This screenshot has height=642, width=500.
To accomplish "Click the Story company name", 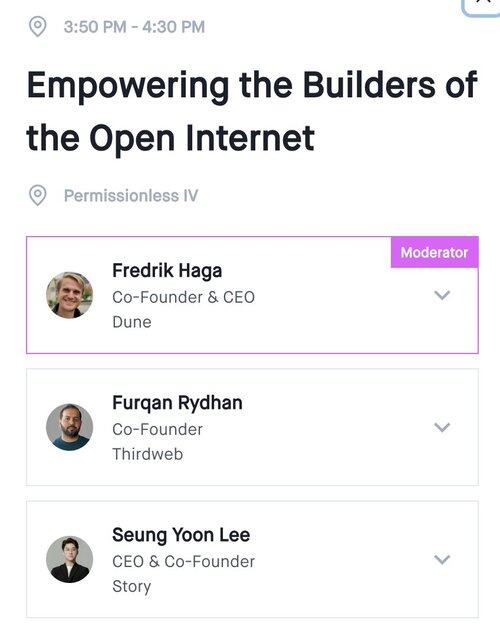I will coord(131,586).
